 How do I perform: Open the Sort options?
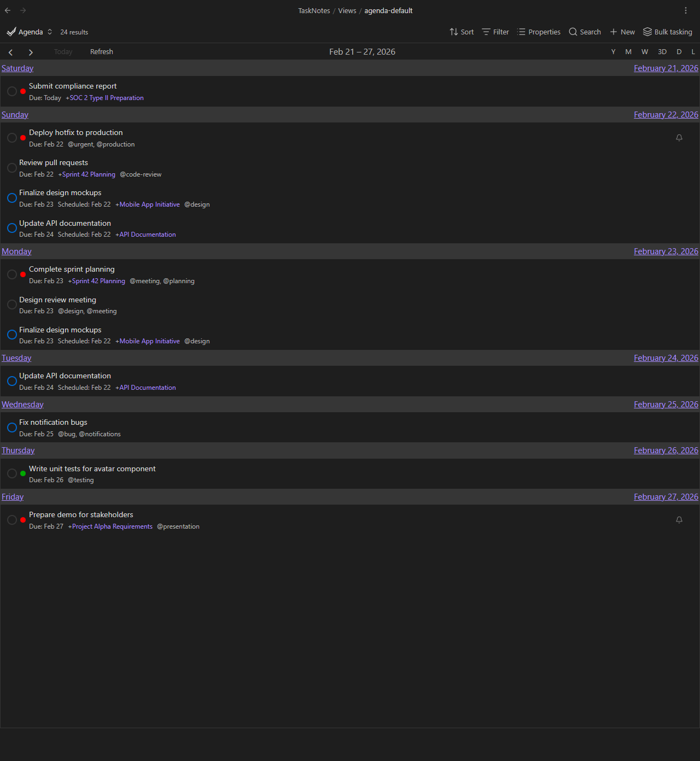click(461, 32)
